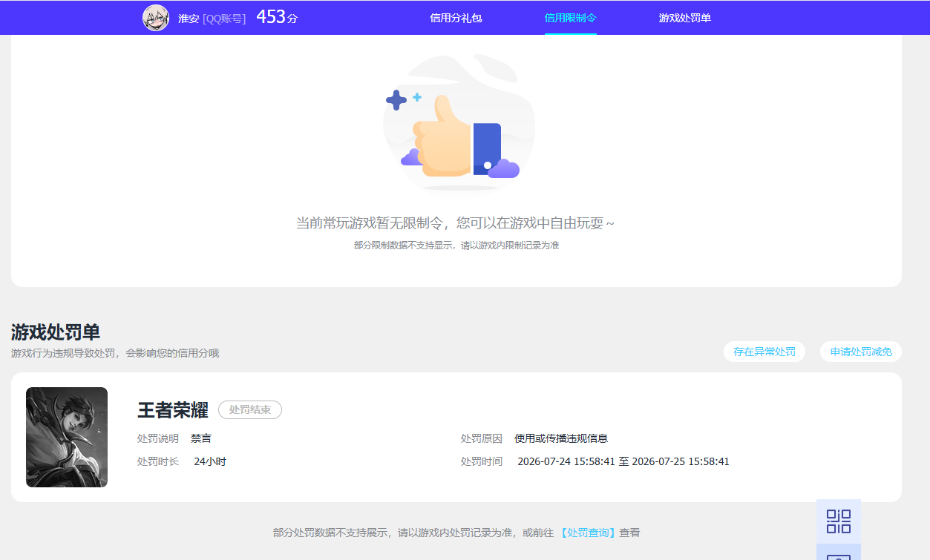The image size is (930, 560).
Task: Click the user avatar icon in header
Action: (156, 18)
